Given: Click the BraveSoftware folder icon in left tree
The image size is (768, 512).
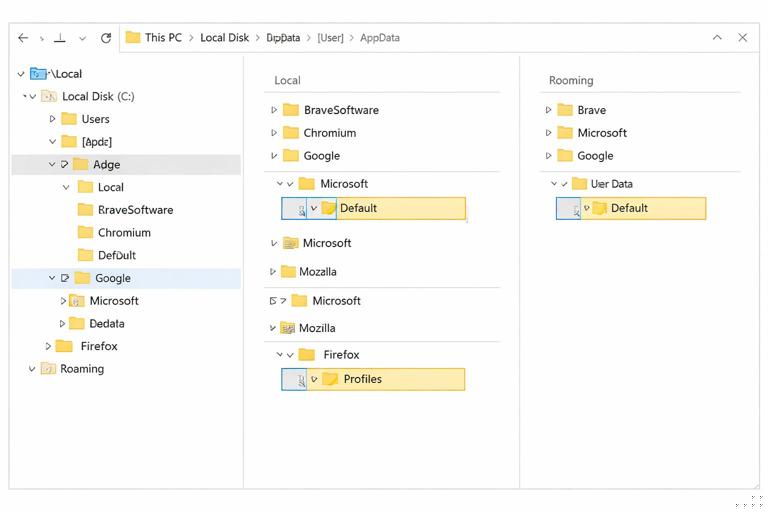Looking at the screenshot, I should [85, 210].
